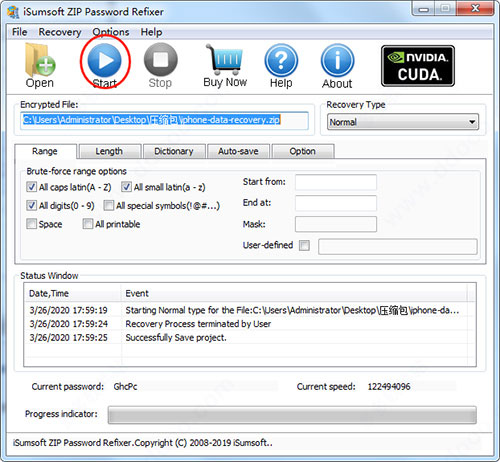Image resolution: width=500 pixels, height=462 pixels.
Task: Click the End at input field
Action: [x=336, y=203]
